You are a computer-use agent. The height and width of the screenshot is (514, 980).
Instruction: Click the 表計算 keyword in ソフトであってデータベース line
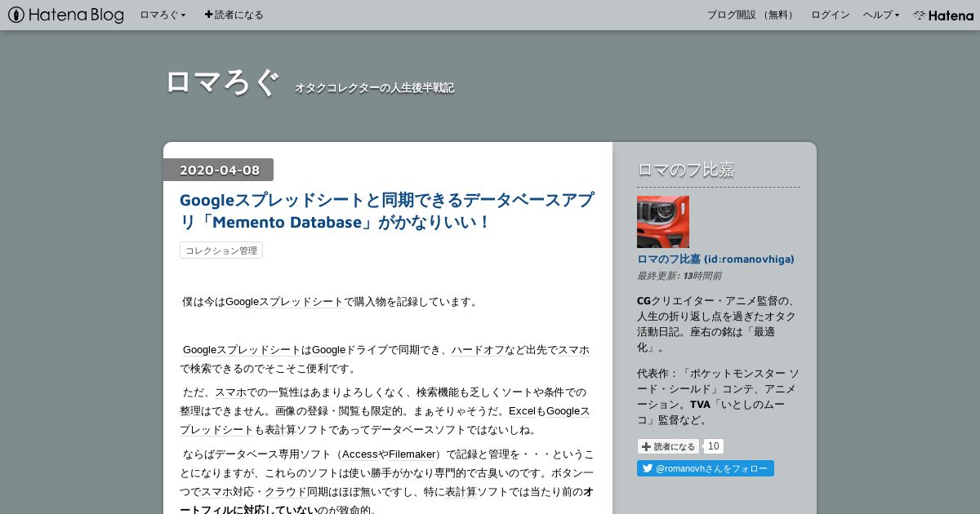[x=280, y=429]
